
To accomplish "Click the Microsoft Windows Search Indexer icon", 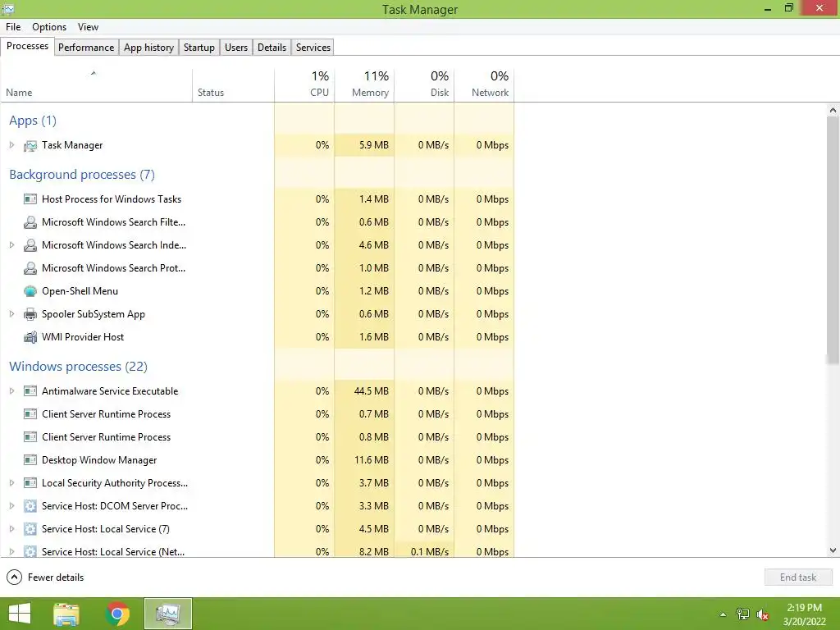I will pos(30,245).
